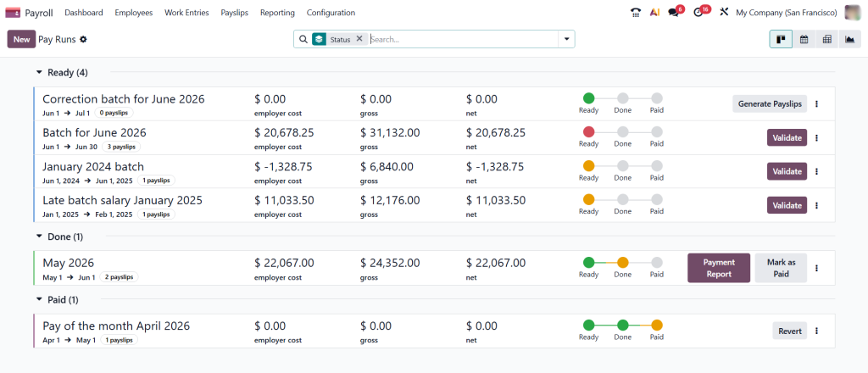Open options menu for May 2026
Screen dimensions: 868x373
tap(816, 268)
